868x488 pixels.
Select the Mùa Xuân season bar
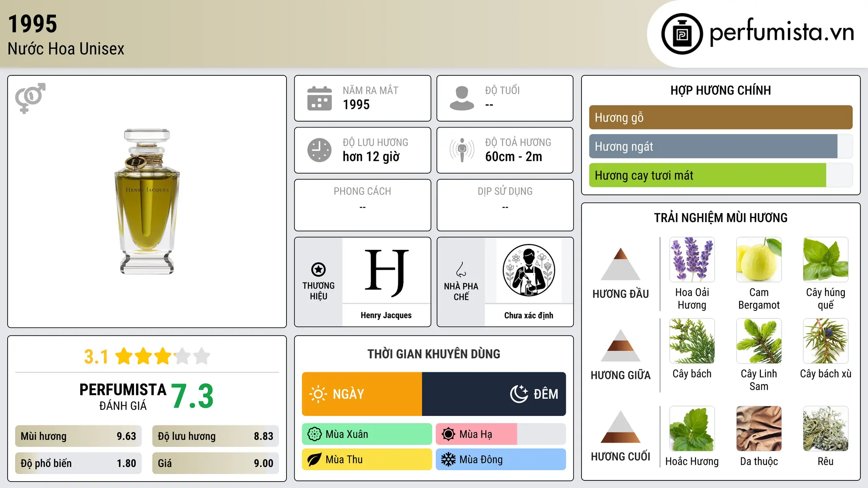pyautogui.click(x=367, y=434)
